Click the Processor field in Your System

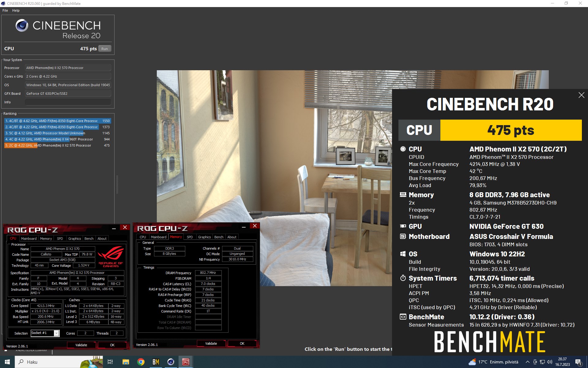pos(68,68)
